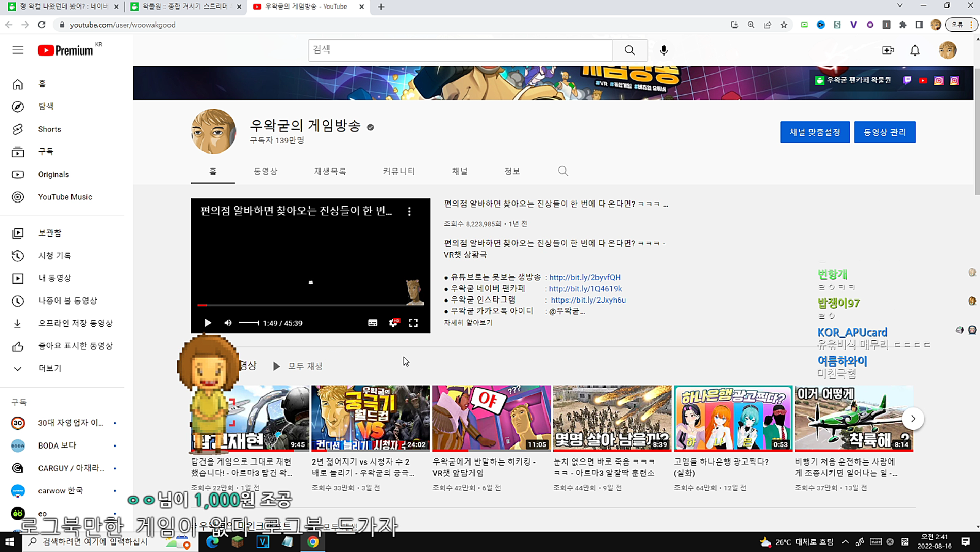This screenshot has width=980, height=552.
Task: Open the notifications bell
Action: coord(914,50)
